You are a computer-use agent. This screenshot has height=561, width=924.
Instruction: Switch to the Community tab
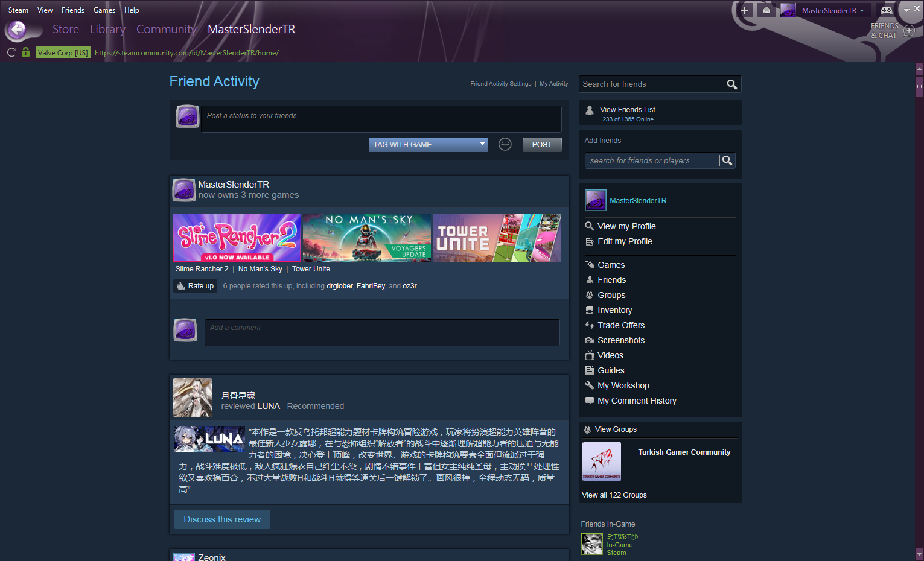[167, 29]
